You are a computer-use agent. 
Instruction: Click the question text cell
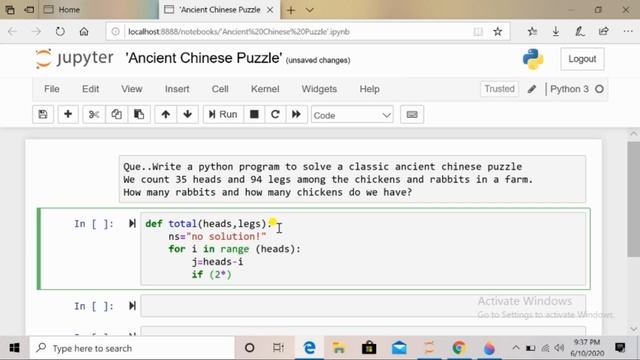pos(352,179)
